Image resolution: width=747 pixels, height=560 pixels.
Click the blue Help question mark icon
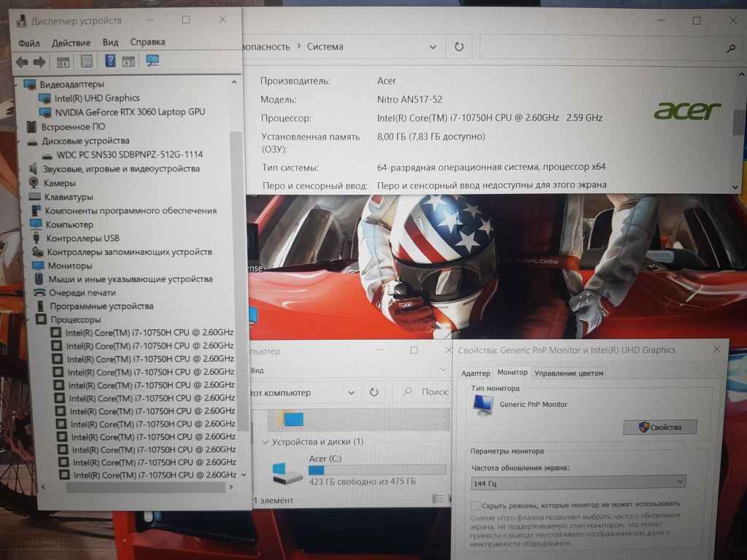pyautogui.click(x=110, y=61)
